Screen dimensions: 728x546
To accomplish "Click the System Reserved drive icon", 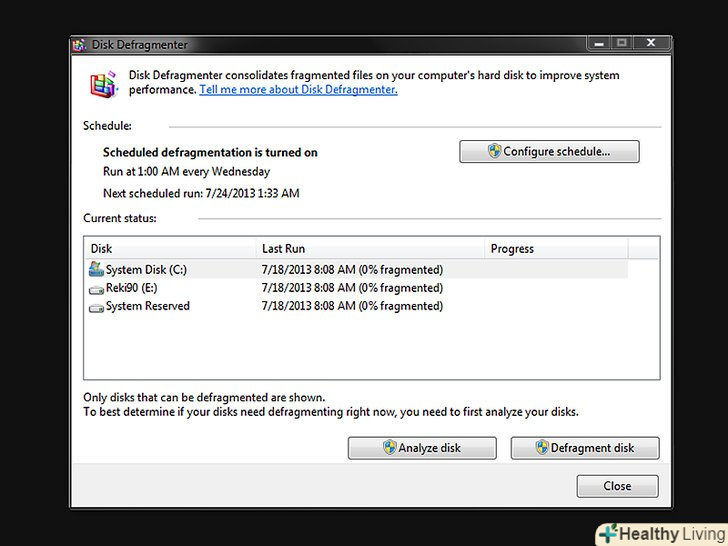I will pyautogui.click(x=96, y=307).
